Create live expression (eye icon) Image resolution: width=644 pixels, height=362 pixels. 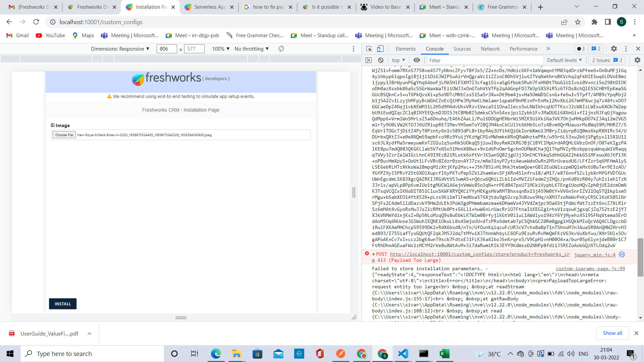coord(417,60)
